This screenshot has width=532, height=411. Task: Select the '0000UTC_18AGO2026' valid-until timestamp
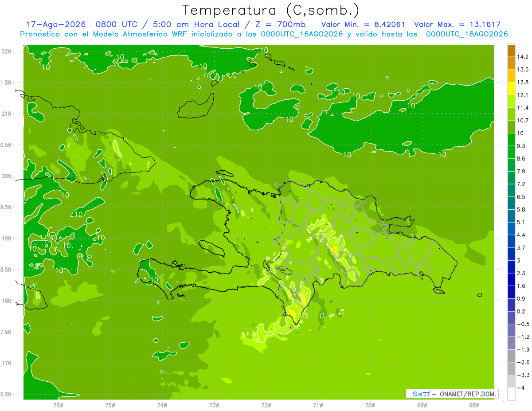point(466,34)
